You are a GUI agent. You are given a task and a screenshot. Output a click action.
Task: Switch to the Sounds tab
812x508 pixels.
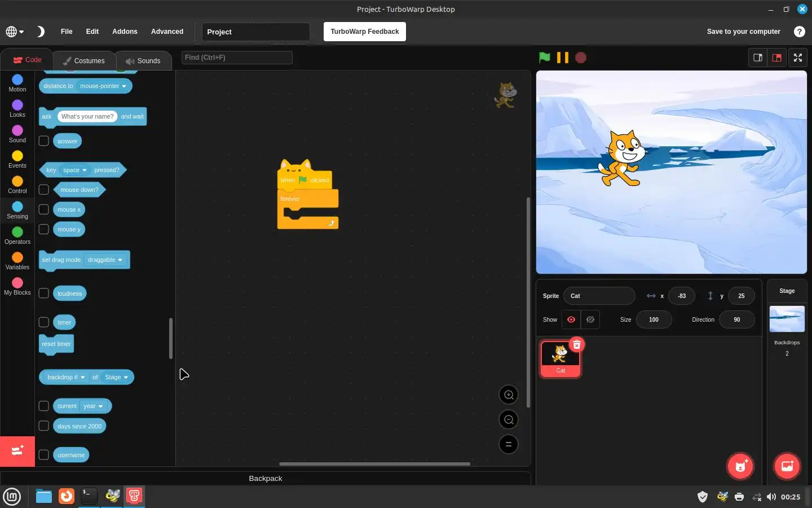pos(143,60)
